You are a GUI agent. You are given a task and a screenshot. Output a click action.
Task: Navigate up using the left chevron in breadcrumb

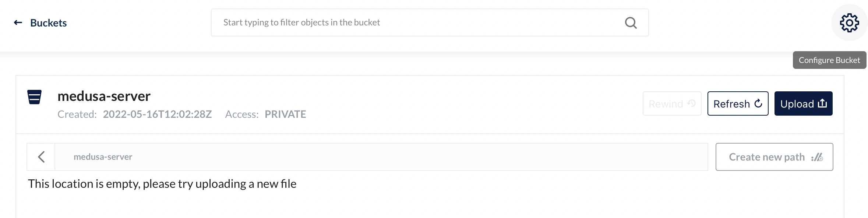[x=42, y=157]
